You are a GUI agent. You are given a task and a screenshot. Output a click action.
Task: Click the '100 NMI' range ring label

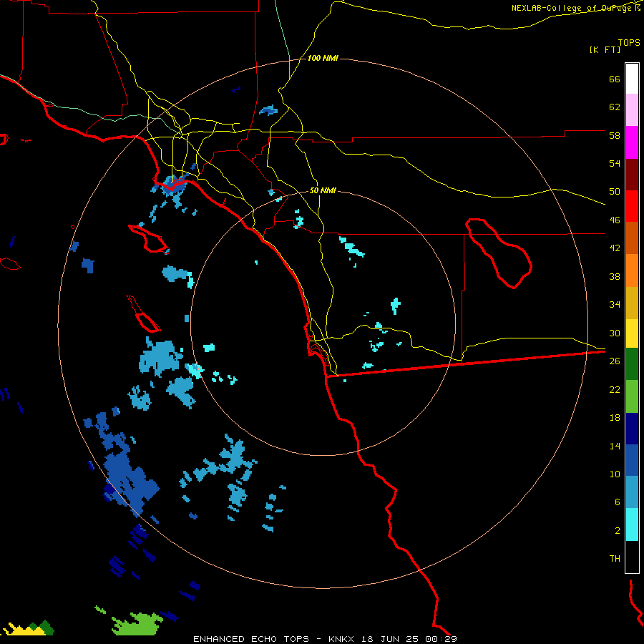click(323, 58)
